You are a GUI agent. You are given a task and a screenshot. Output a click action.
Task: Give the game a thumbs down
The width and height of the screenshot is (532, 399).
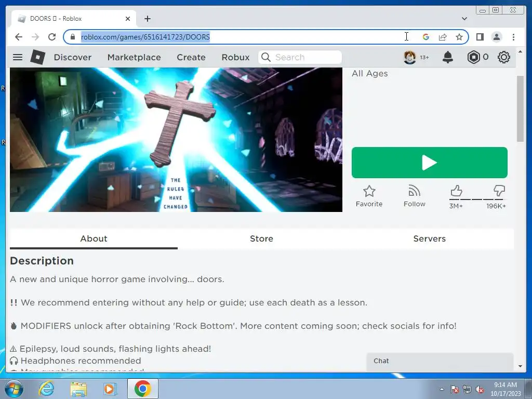(x=499, y=191)
